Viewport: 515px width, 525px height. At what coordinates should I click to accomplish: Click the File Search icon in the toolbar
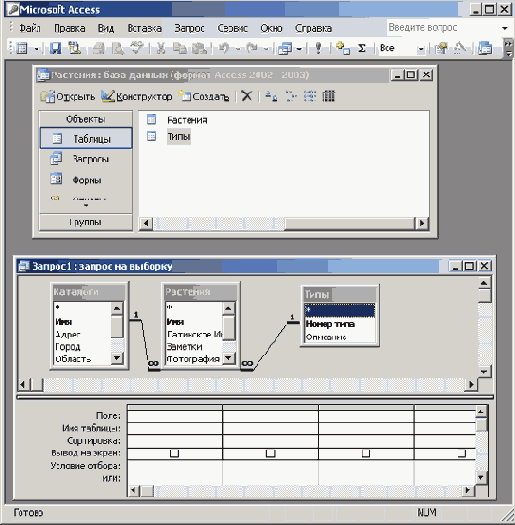click(74, 48)
